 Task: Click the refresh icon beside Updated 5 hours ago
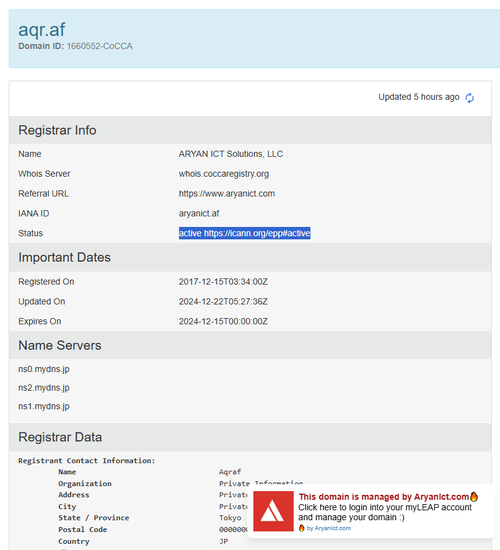click(x=469, y=98)
